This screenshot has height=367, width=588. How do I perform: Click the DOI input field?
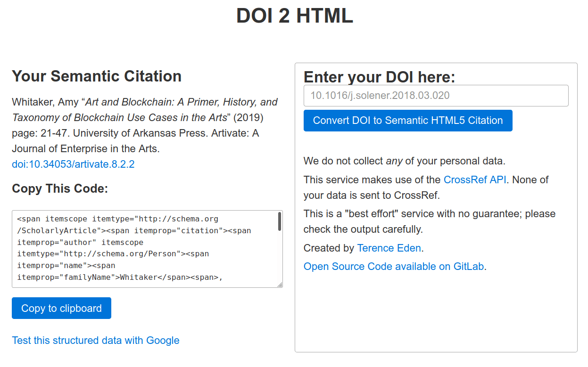(436, 96)
